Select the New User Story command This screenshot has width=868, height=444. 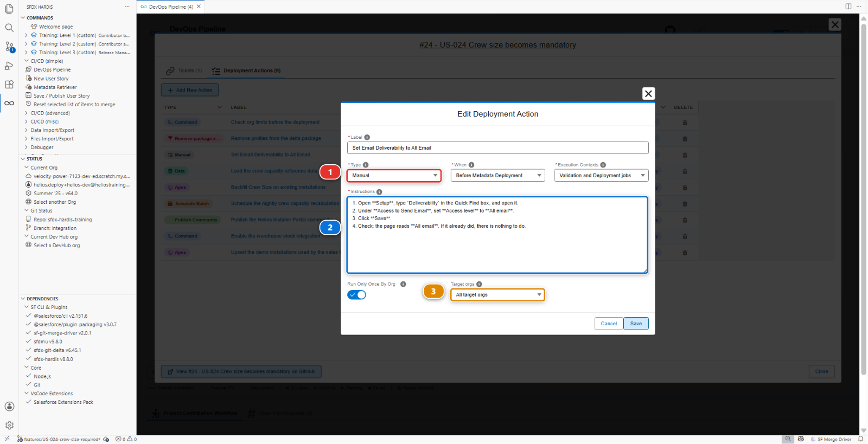(x=51, y=79)
